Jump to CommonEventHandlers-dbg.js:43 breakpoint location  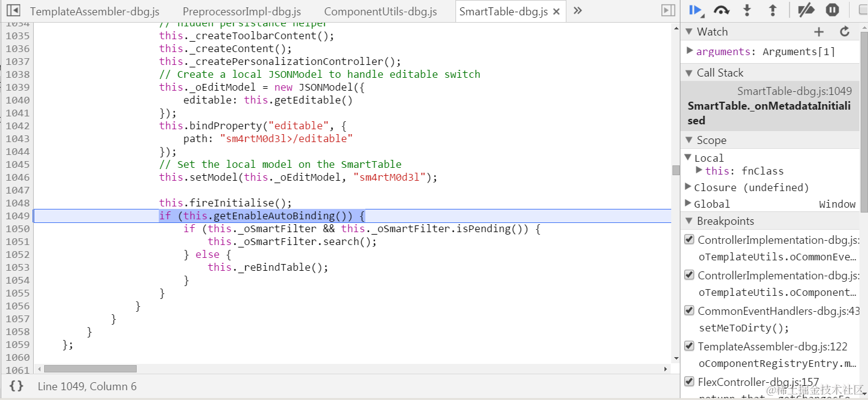pos(779,311)
